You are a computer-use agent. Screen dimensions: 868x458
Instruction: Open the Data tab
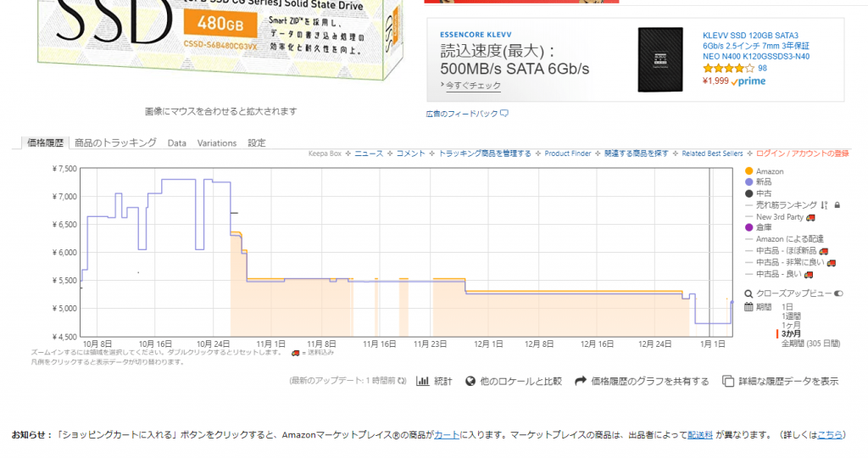coord(177,142)
